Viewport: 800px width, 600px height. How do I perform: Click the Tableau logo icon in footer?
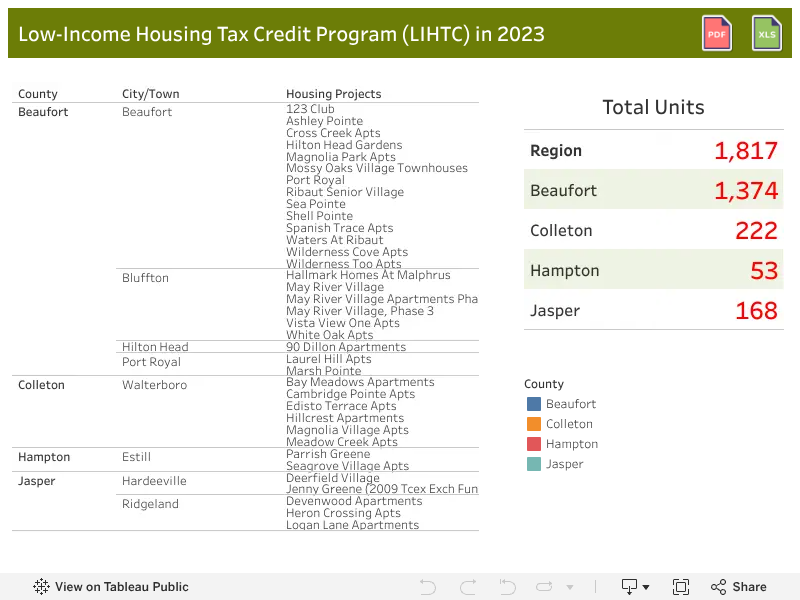tap(41, 587)
